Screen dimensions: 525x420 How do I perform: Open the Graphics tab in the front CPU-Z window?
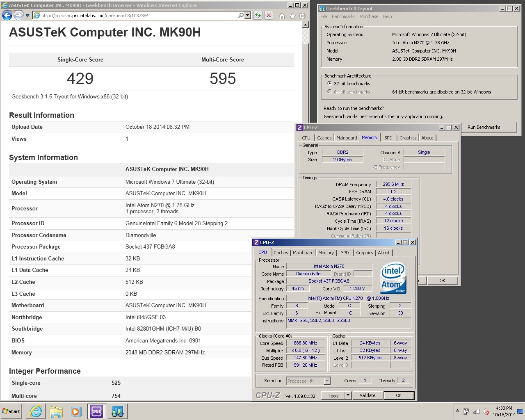point(364,253)
